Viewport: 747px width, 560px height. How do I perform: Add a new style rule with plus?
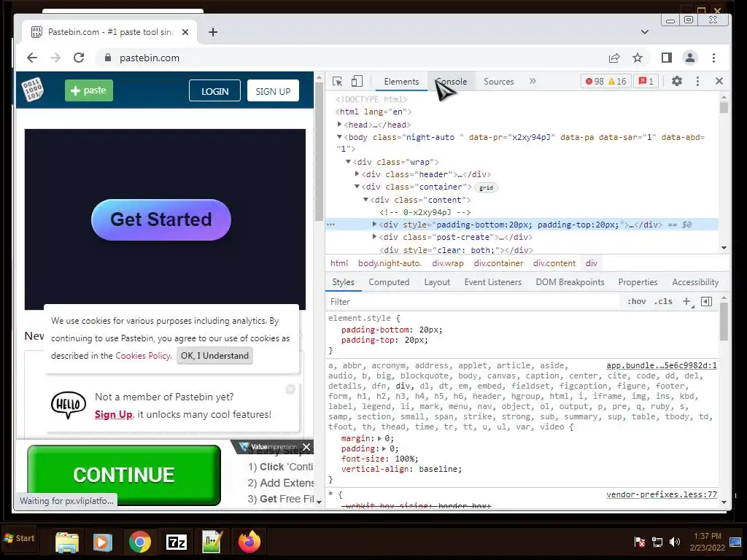point(686,301)
